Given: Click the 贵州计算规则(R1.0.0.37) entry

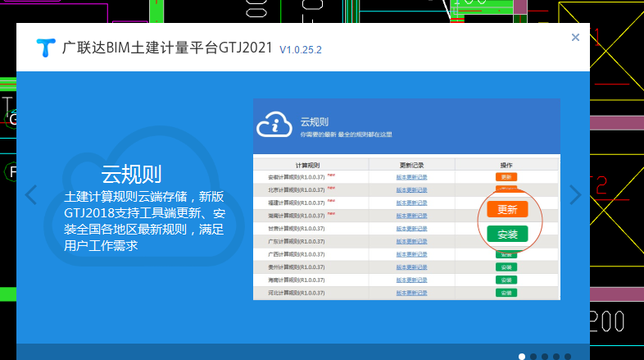Looking at the screenshot, I should 296,267.
